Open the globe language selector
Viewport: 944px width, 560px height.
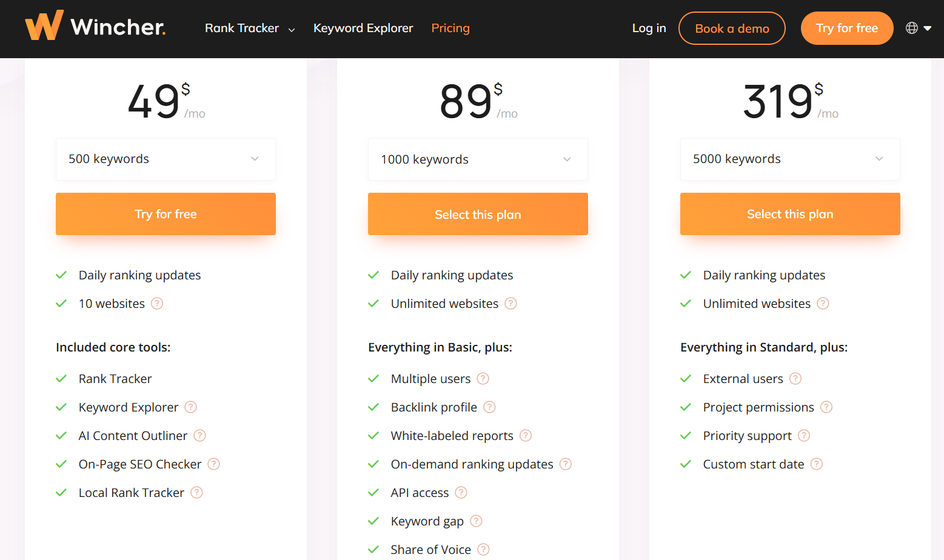918,28
